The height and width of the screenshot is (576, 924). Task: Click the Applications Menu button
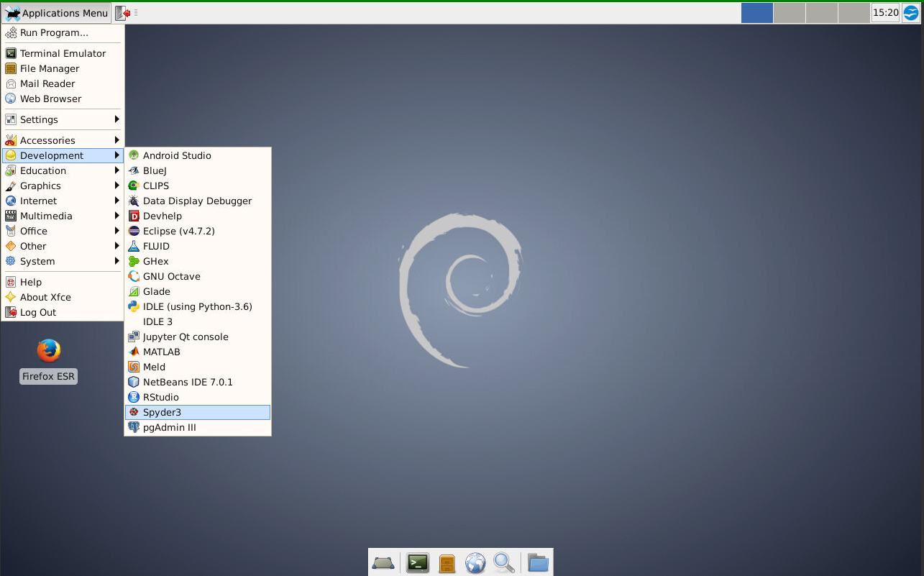(56, 13)
